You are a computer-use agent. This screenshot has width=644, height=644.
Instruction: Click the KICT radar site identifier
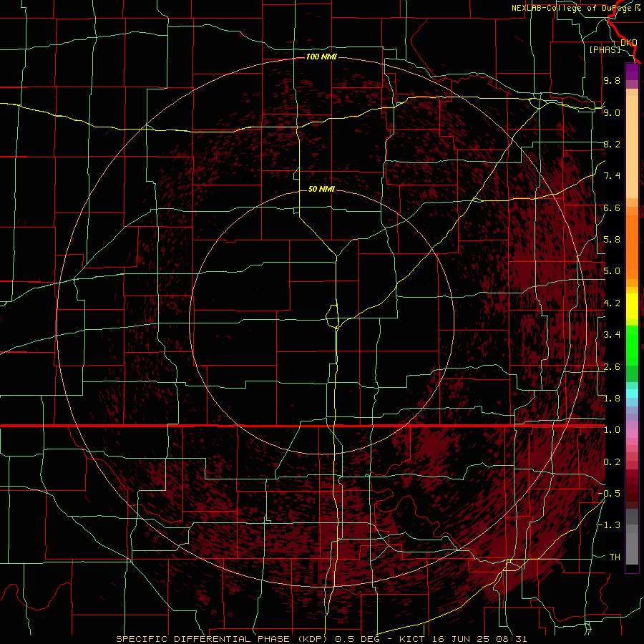pyautogui.click(x=414, y=639)
